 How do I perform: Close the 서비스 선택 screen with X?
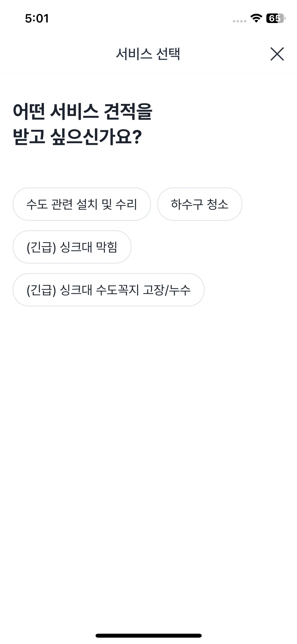click(x=277, y=54)
